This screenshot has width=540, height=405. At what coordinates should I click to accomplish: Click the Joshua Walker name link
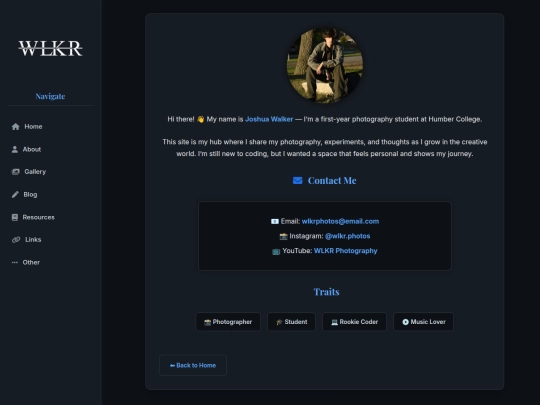269,119
